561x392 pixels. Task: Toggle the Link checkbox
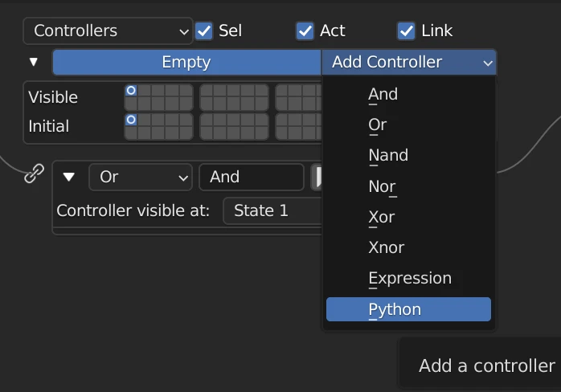[x=406, y=31]
